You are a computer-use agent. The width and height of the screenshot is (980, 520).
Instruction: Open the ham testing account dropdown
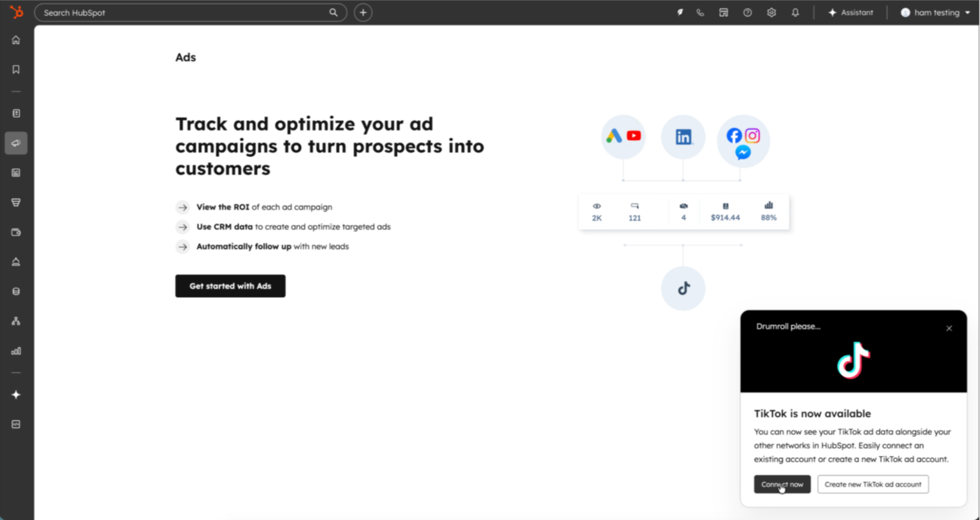pos(935,13)
